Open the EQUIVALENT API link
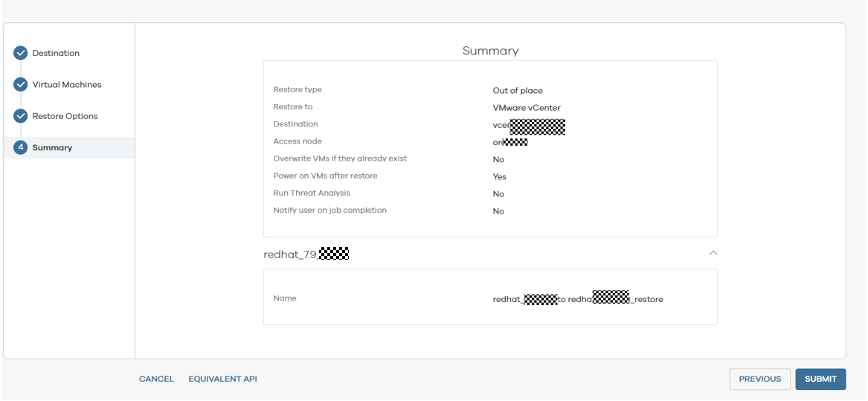Screen dimensions: 868x401 tap(222, 379)
